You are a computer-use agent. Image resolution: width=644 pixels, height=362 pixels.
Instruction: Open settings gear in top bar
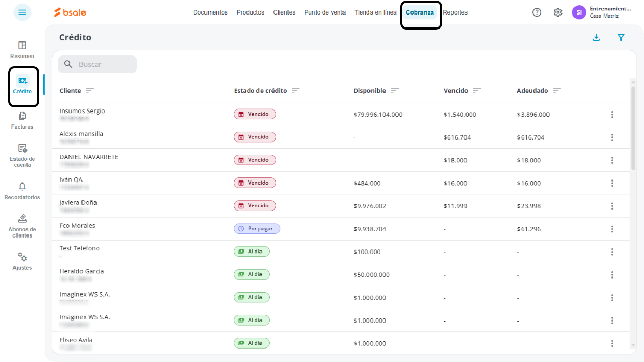tap(558, 12)
